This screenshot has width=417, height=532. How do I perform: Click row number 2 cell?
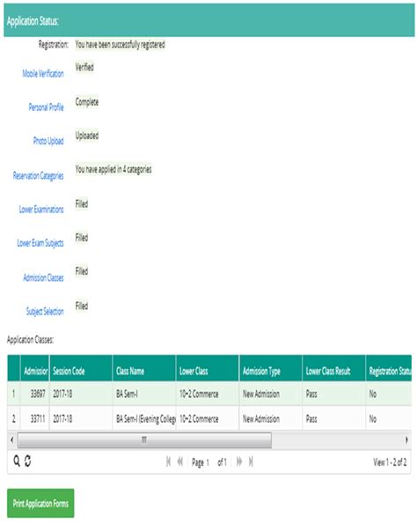13,418
